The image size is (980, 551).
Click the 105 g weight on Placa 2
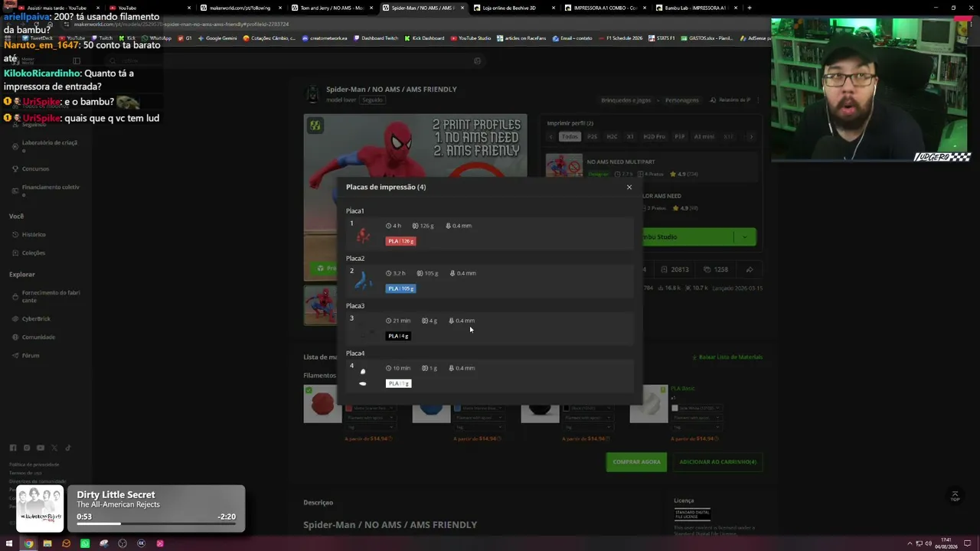click(x=428, y=273)
